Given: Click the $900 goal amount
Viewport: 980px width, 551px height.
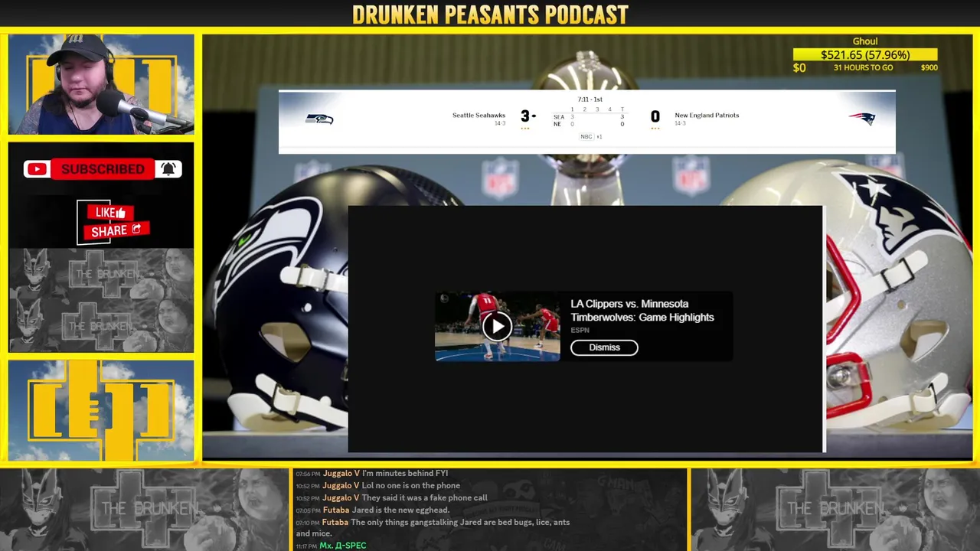Looking at the screenshot, I should [929, 68].
